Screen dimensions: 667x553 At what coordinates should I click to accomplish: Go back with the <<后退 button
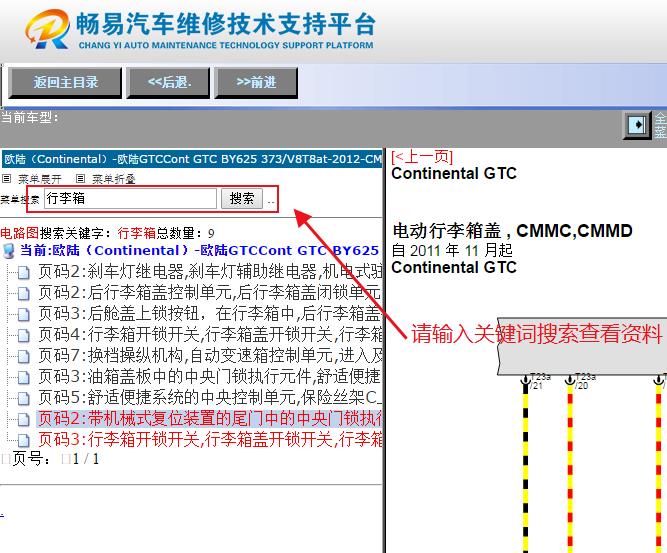tap(168, 83)
